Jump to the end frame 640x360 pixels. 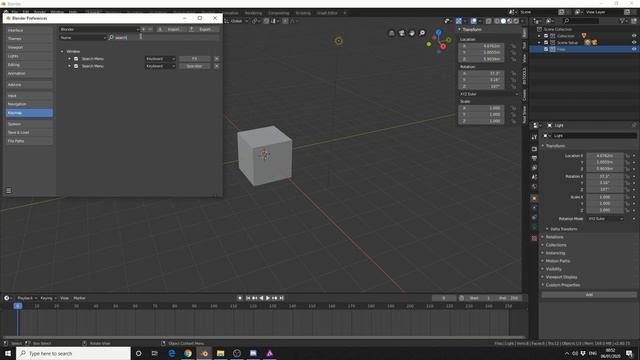click(x=281, y=298)
